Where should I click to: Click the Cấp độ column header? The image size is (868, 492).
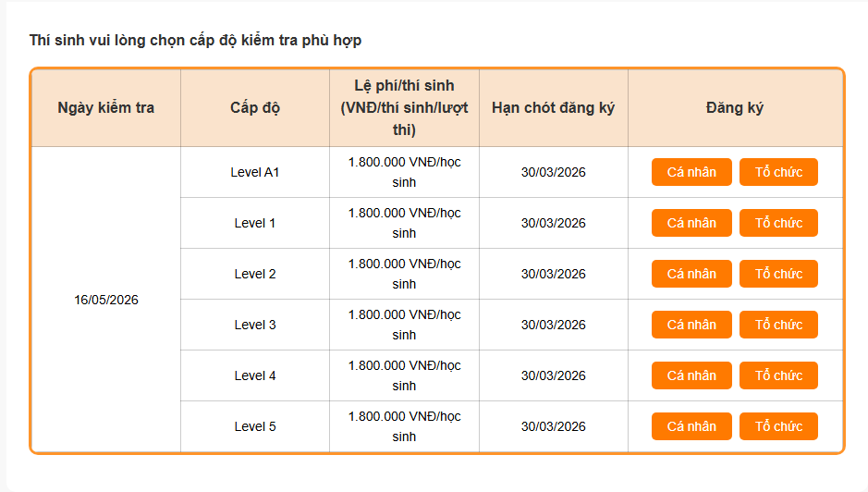point(255,107)
